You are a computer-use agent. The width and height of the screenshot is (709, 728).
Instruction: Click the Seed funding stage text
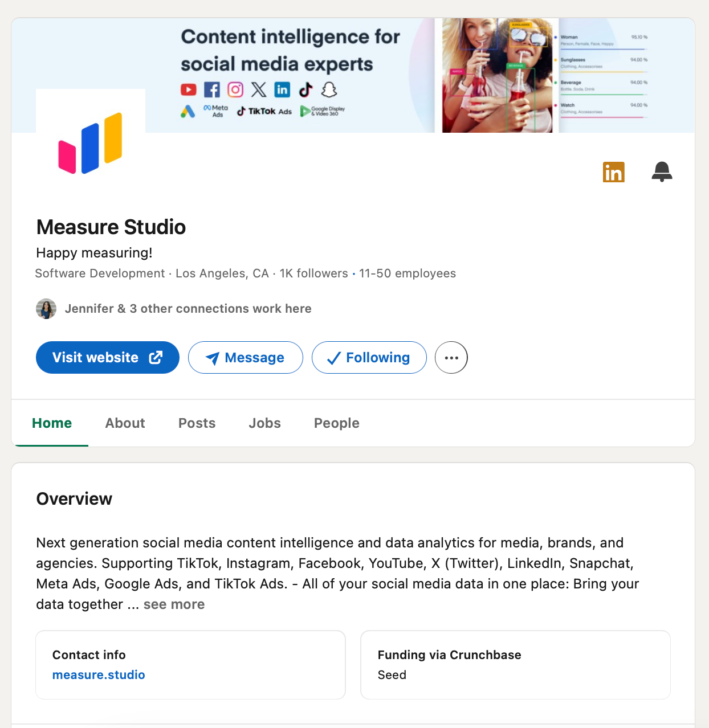(x=392, y=675)
